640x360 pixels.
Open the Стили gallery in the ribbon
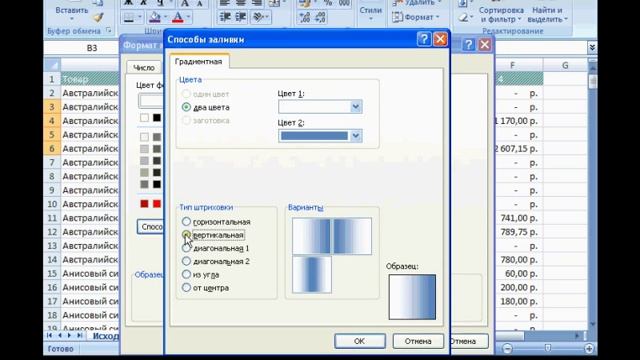371,12
